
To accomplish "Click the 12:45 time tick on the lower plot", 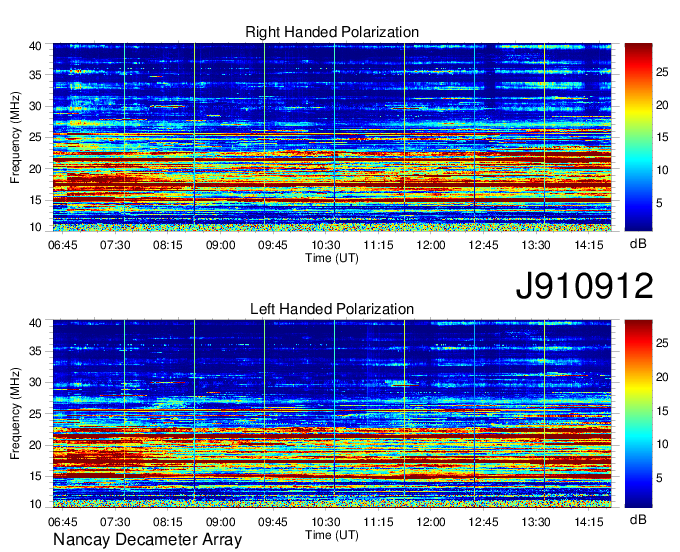I will [x=484, y=521].
